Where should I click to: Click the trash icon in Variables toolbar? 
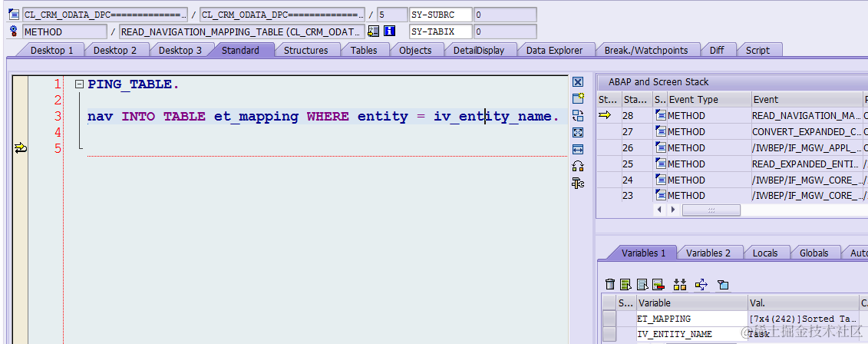click(x=610, y=284)
